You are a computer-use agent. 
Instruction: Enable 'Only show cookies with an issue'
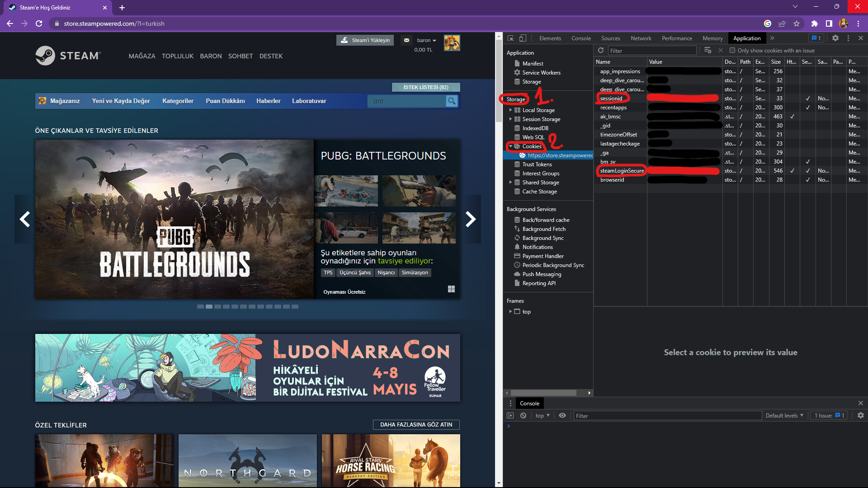[732, 51]
